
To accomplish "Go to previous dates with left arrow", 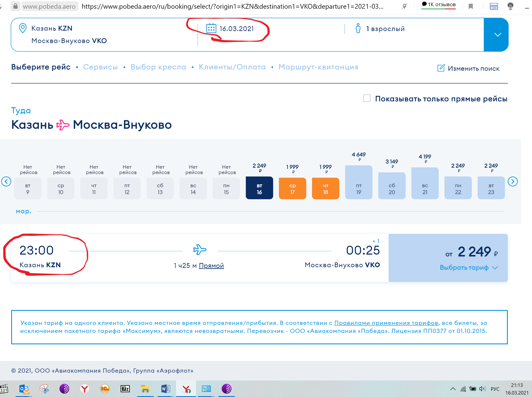I will tap(6, 181).
